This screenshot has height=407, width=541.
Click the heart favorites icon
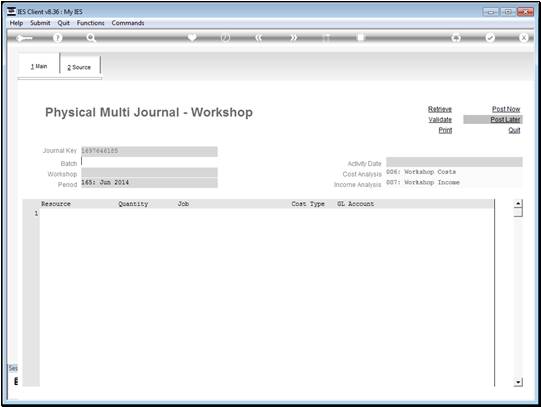point(192,37)
